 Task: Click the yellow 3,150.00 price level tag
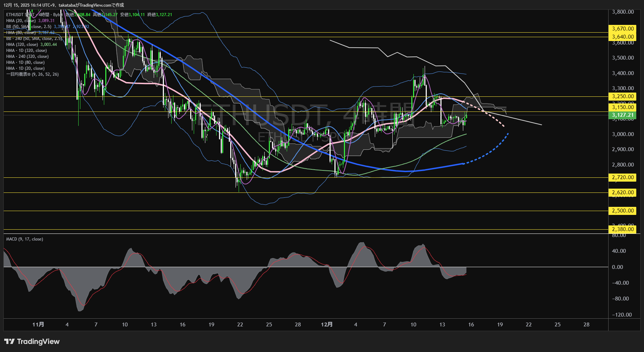[x=623, y=107]
